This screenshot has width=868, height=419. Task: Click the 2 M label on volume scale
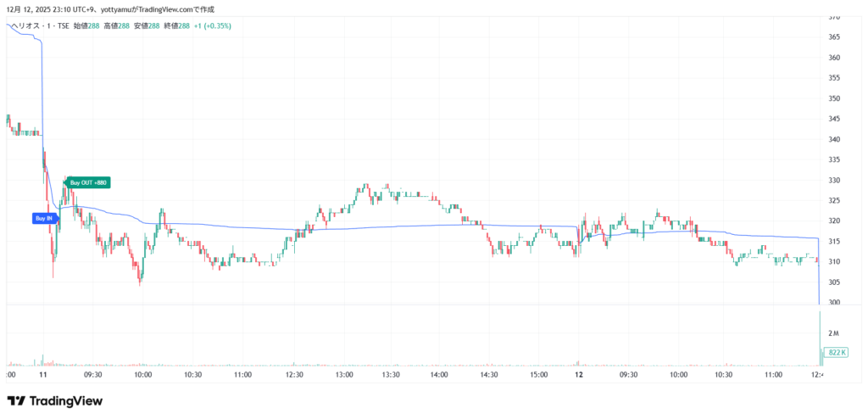click(x=834, y=333)
